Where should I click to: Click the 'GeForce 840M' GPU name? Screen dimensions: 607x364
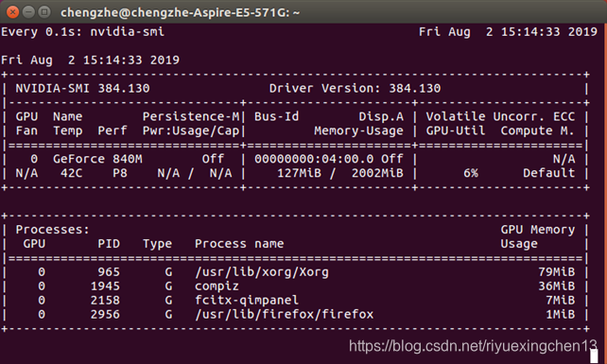[97, 159]
